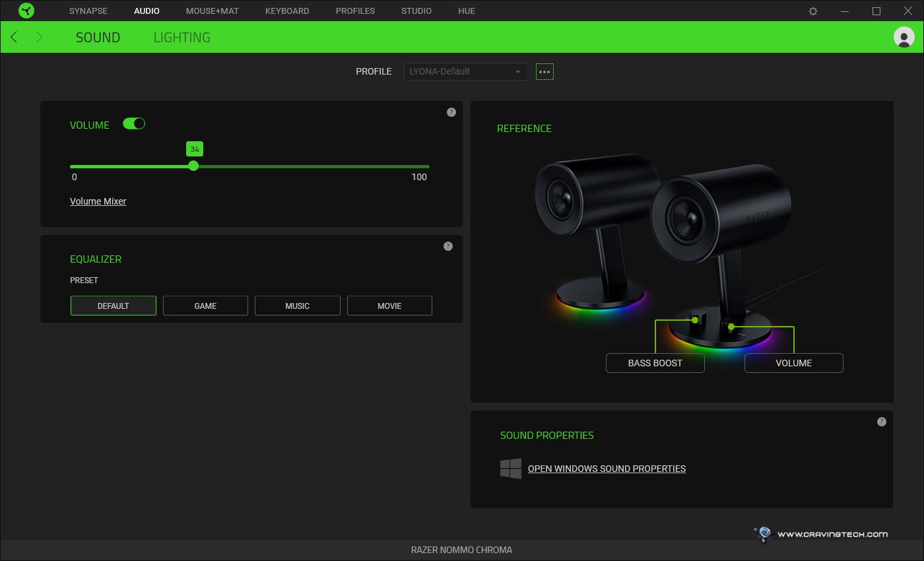Go forward with the right arrow

click(x=39, y=37)
